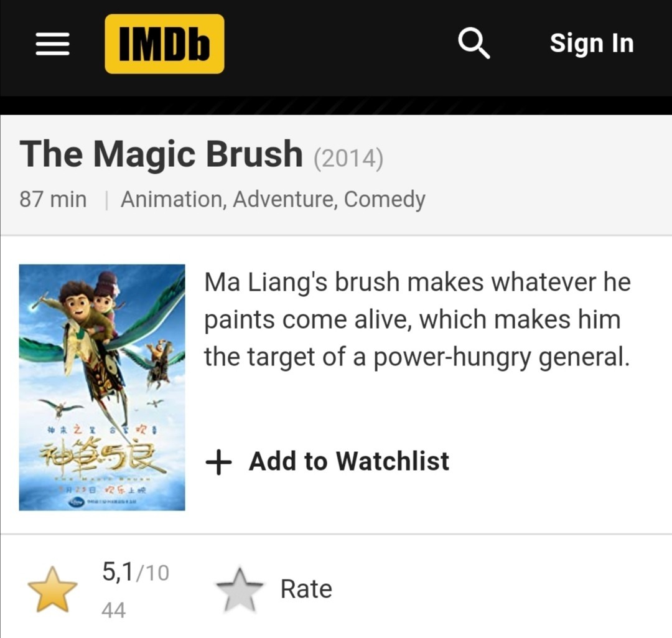Viewport: 672px width, 638px height.
Task: Open the hamburger navigation menu
Action: click(x=52, y=44)
